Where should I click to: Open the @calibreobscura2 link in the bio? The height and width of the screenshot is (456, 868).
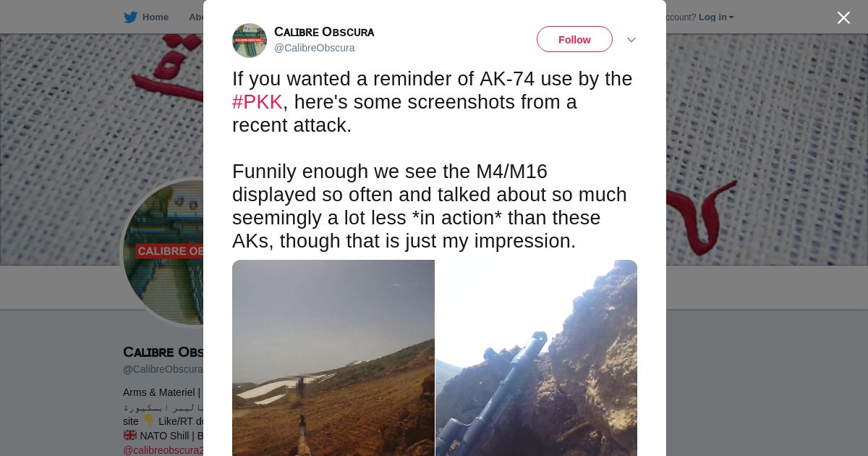pos(163,450)
